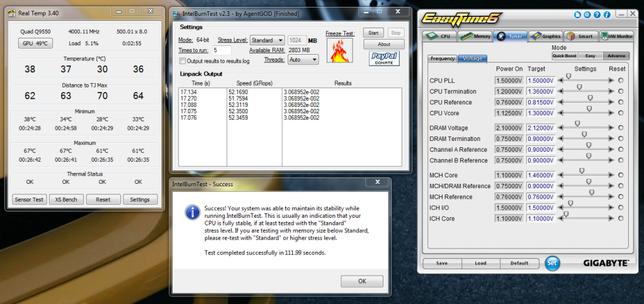Click right arrow of ICH Core slider
Image resolution: width=644 pixels, height=304 pixels.
pyautogui.click(x=611, y=218)
